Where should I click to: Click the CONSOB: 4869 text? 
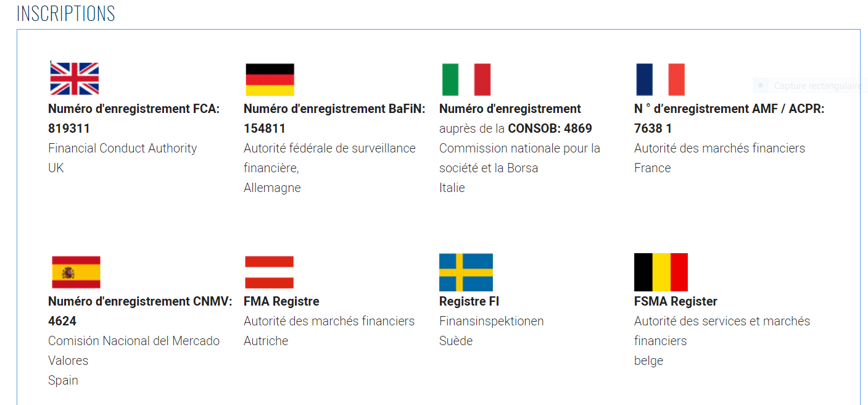pos(550,129)
